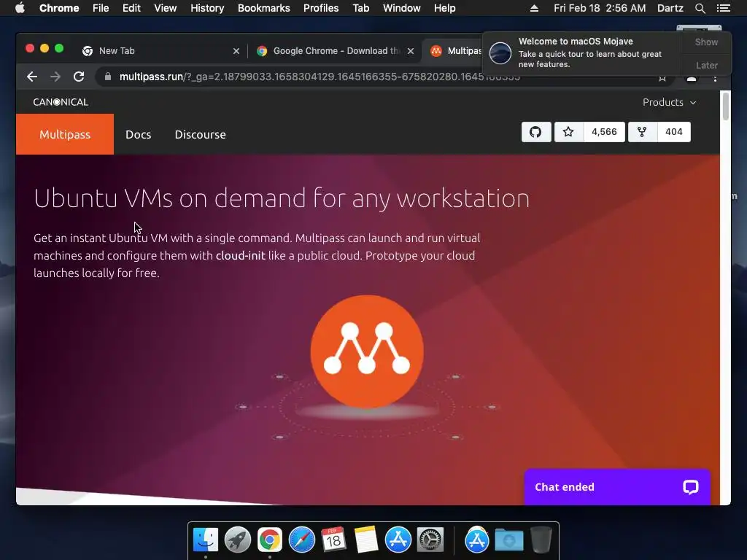
Task: Open the Tab menu
Action: [x=360, y=8]
